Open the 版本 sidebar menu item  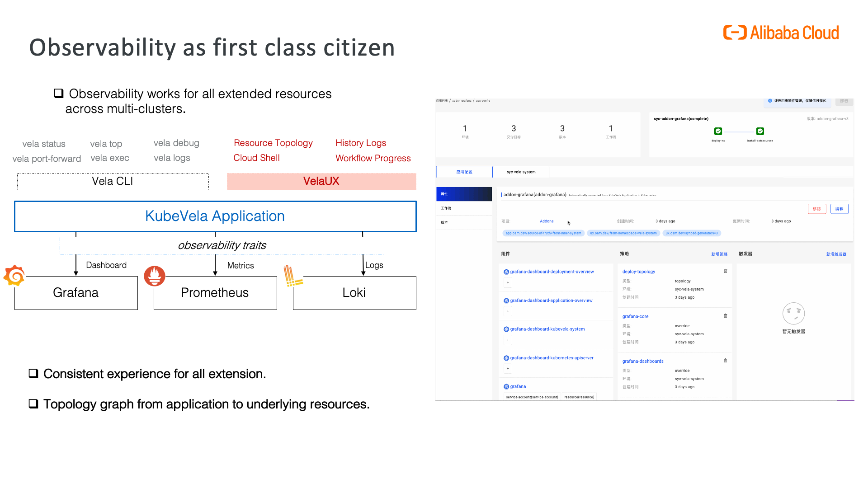click(x=464, y=223)
